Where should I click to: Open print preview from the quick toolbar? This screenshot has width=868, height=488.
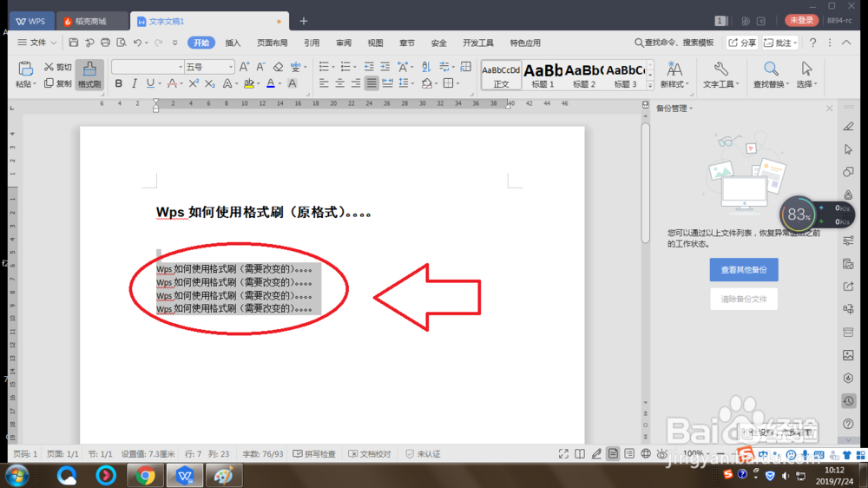pos(122,43)
